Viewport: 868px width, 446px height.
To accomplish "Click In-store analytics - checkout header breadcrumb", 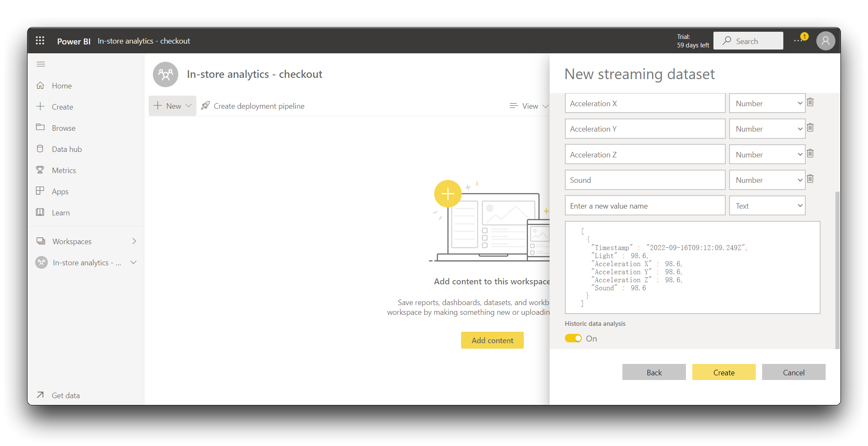I will 144,41.
